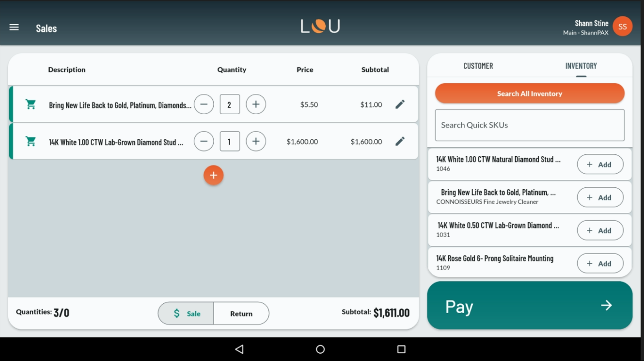The width and height of the screenshot is (644, 361).
Task: Switch transaction mode to Return
Action: point(241,314)
